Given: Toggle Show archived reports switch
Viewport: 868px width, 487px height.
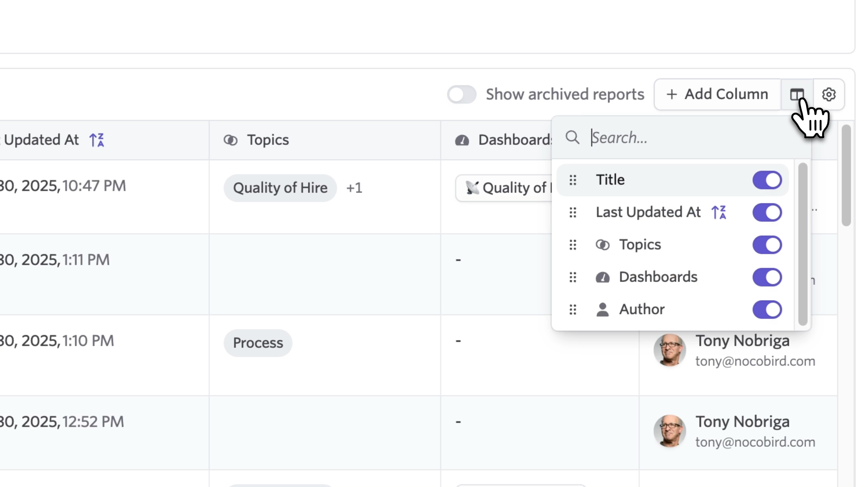Looking at the screenshot, I should [x=462, y=94].
